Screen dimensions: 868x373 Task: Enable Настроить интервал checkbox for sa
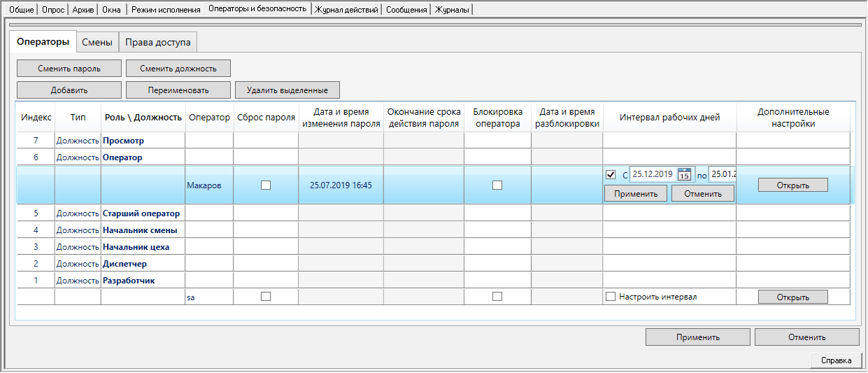click(x=611, y=297)
